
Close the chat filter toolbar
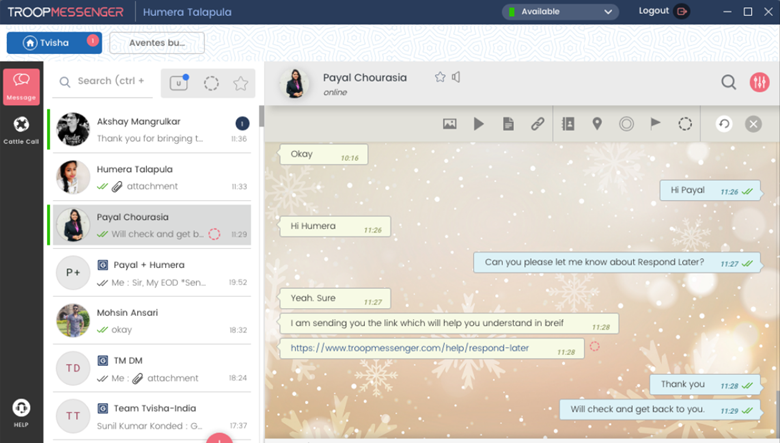[x=753, y=124]
